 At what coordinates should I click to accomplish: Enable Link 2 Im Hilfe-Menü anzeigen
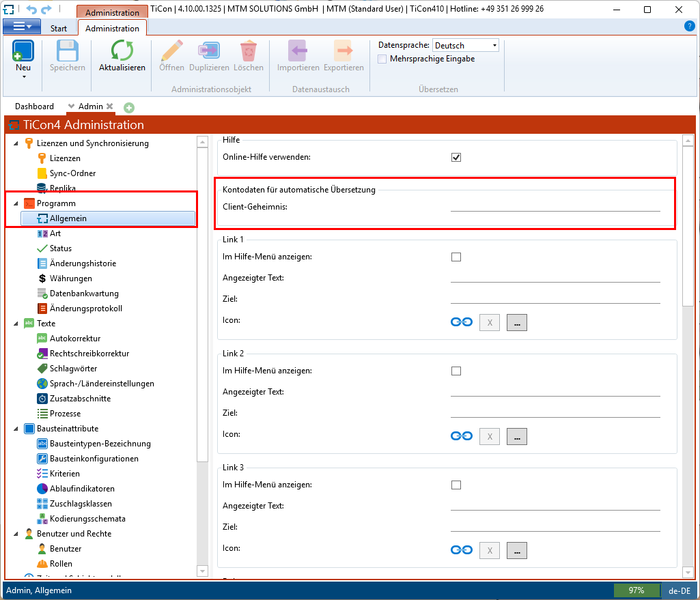coord(456,371)
